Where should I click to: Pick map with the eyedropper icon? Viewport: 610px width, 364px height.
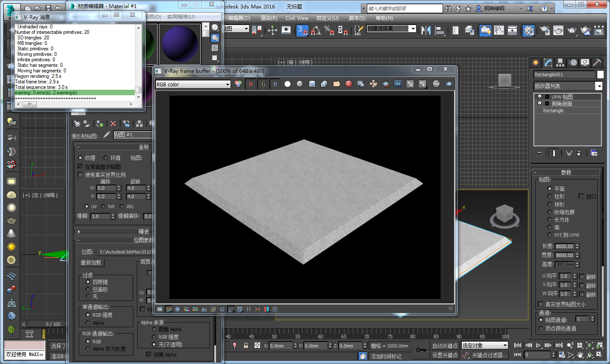point(107,135)
